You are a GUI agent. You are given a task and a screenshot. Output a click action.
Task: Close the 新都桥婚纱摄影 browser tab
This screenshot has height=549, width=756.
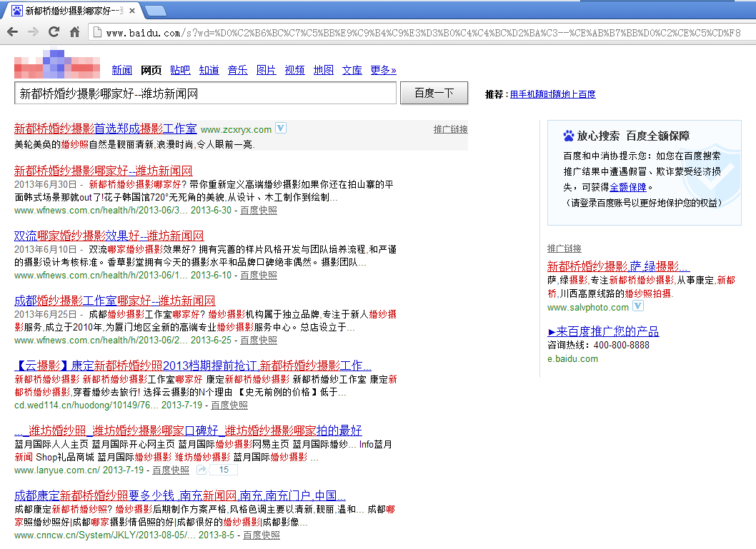coord(132,11)
